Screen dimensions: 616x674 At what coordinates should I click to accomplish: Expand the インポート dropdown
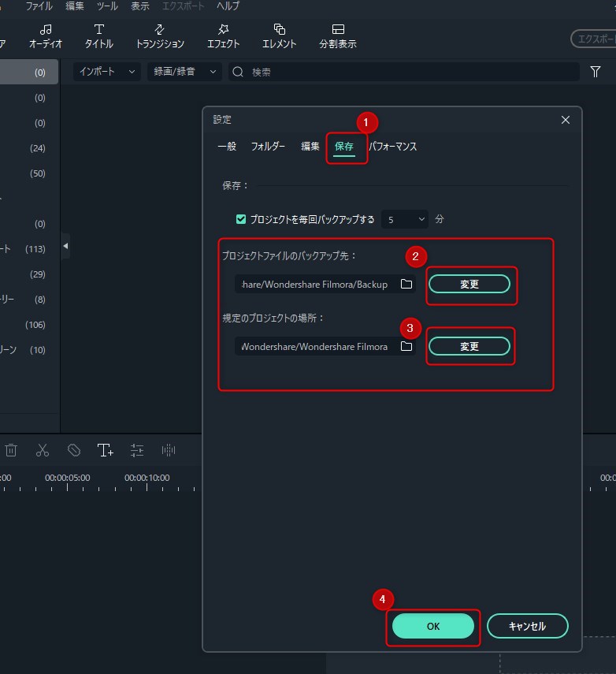tap(107, 72)
